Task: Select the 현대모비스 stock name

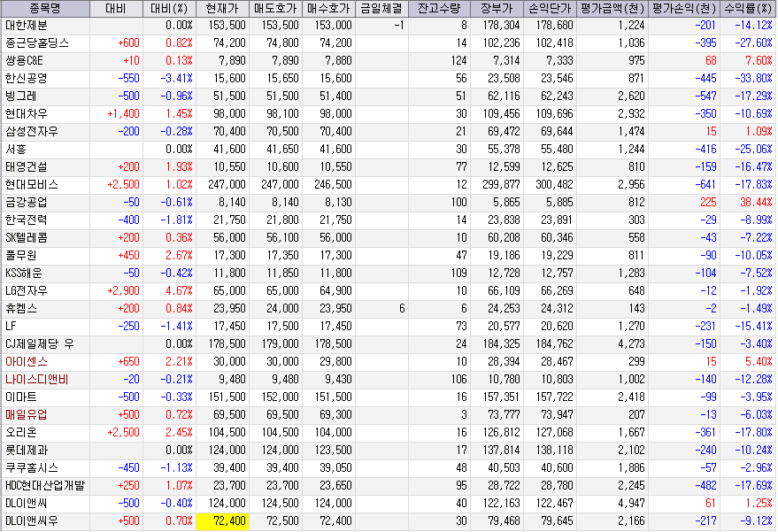Action: tap(32, 185)
